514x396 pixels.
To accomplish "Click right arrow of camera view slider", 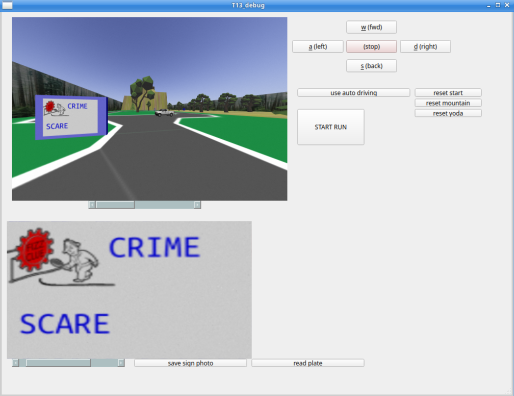I will (197, 205).
